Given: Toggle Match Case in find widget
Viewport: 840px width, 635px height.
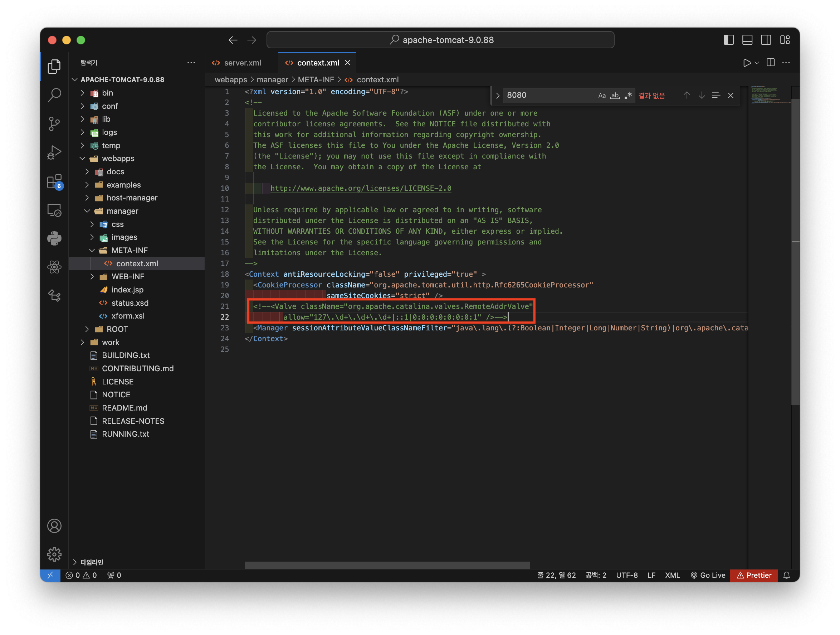Looking at the screenshot, I should 602,95.
